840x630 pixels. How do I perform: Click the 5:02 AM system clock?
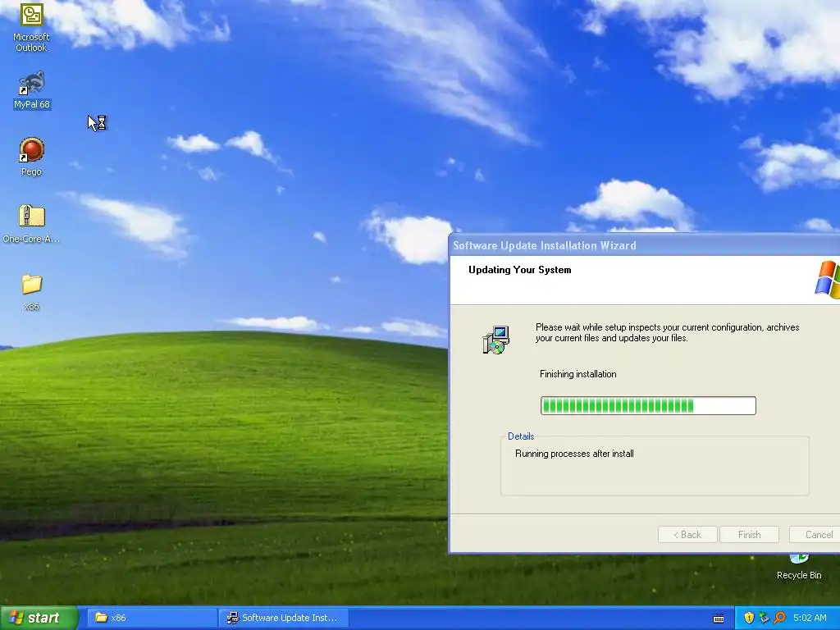point(810,618)
